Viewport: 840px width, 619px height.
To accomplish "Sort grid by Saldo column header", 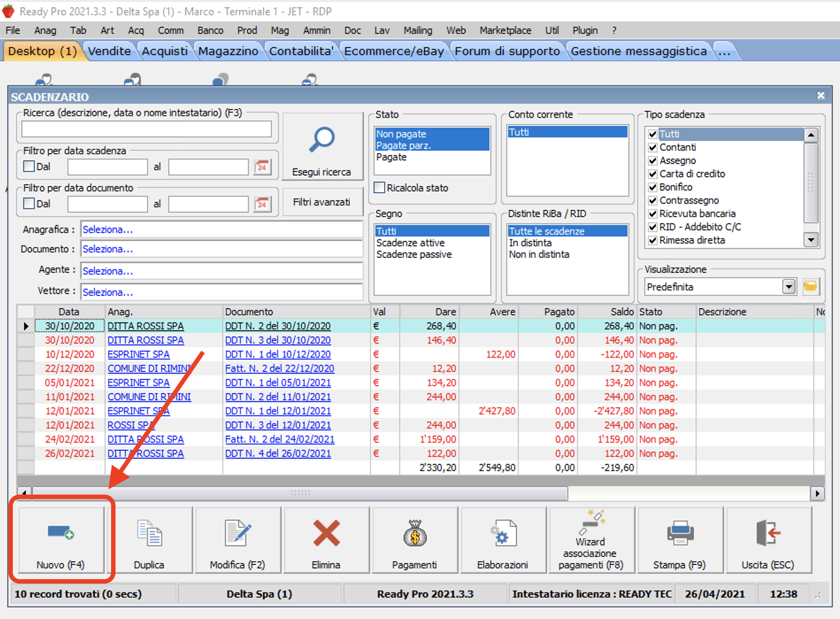I will 607,312.
